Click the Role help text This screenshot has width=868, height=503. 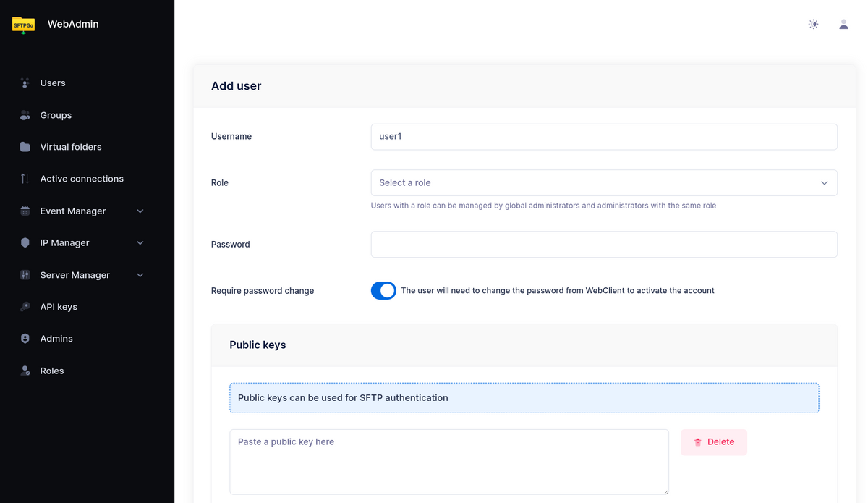tap(543, 206)
